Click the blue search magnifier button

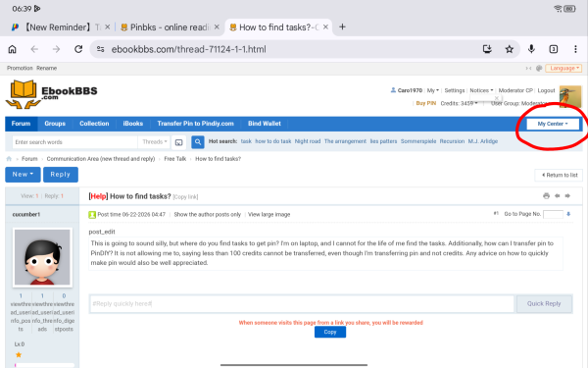[198, 142]
